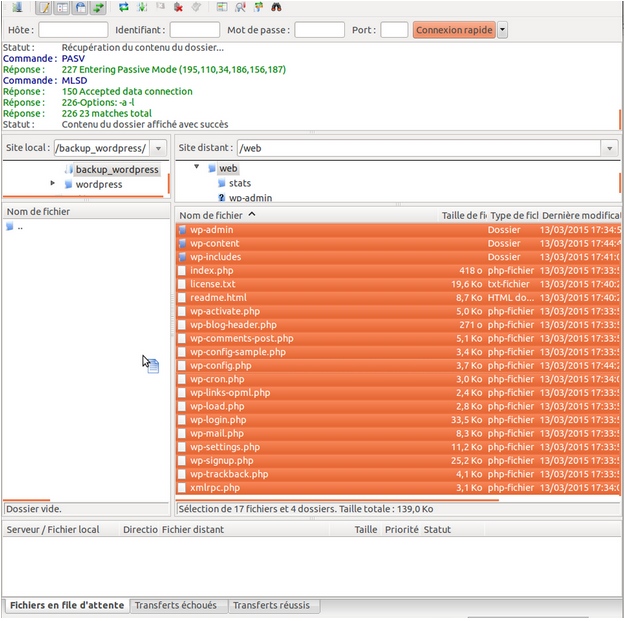The width and height of the screenshot is (625, 621).
Task: Click the directory comparison icon
Action: click(x=240, y=7)
